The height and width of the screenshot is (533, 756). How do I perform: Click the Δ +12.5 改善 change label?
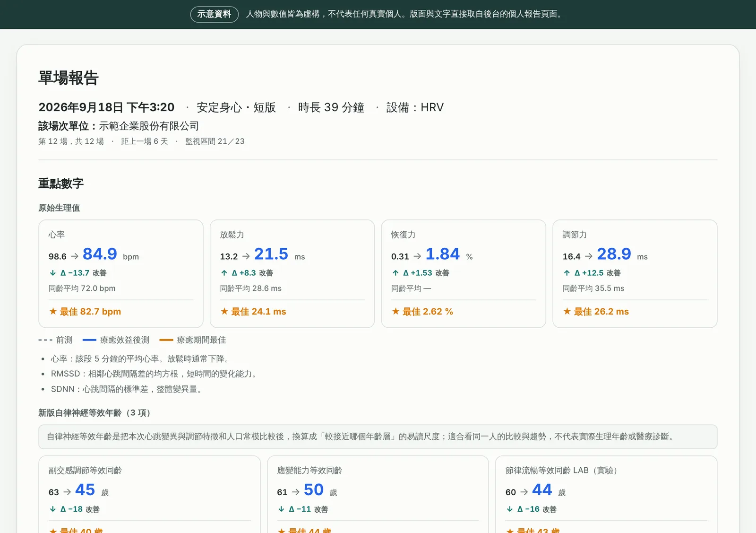click(x=597, y=273)
